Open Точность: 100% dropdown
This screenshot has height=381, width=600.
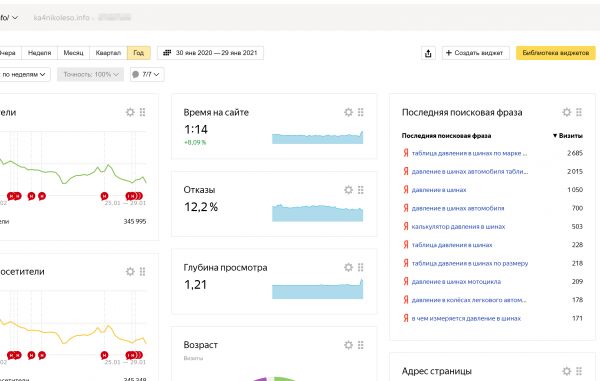pyautogui.click(x=91, y=74)
